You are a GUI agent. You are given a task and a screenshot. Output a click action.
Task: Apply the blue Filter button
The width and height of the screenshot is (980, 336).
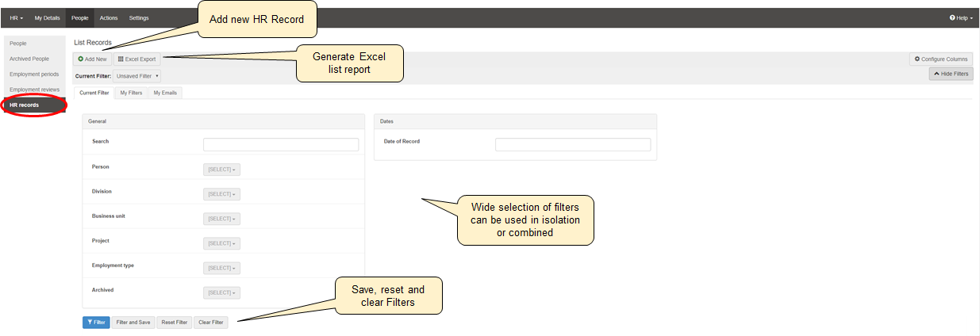click(x=96, y=323)
